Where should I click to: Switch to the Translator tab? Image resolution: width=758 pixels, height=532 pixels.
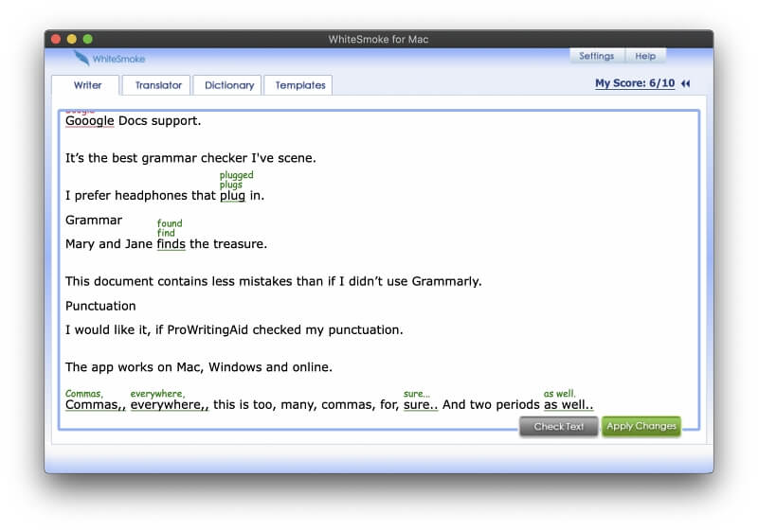(x=157, y=85)
